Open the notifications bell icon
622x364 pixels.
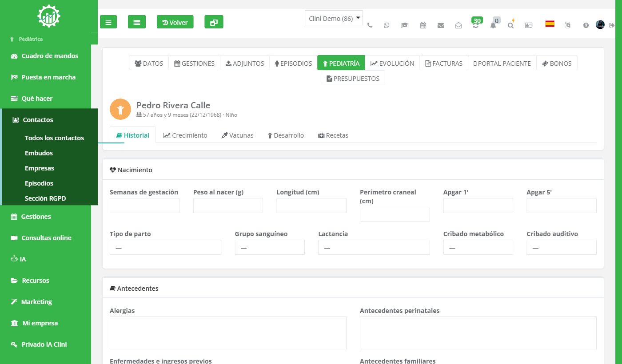click(493, 25)
